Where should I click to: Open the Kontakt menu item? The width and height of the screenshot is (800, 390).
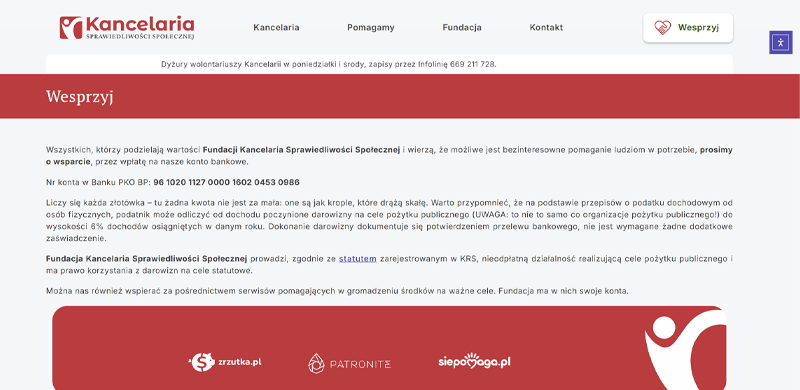click(546, 28)
